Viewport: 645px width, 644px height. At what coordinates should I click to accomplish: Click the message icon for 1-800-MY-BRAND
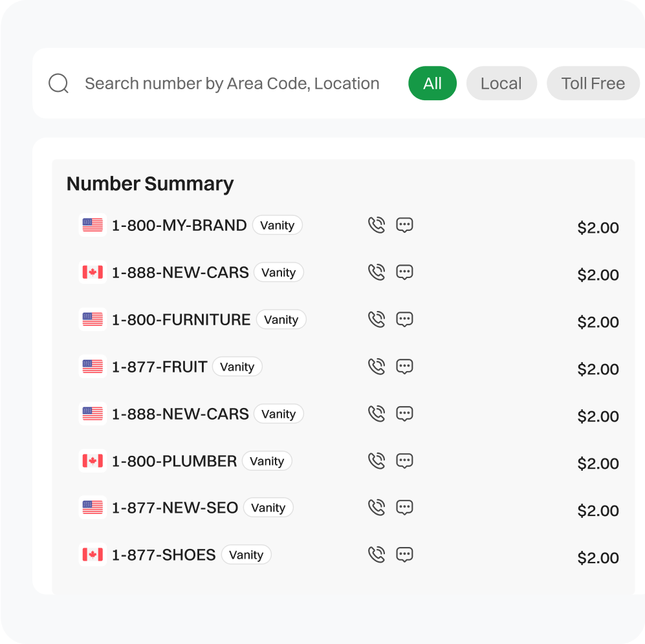[x=404, y=225]
